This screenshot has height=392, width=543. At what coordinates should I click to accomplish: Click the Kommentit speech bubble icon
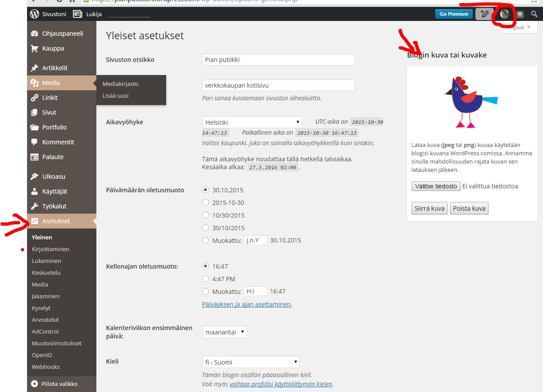35,142
